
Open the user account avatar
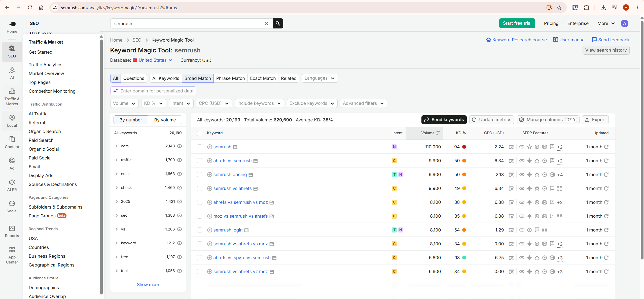(x=624, y=23)
